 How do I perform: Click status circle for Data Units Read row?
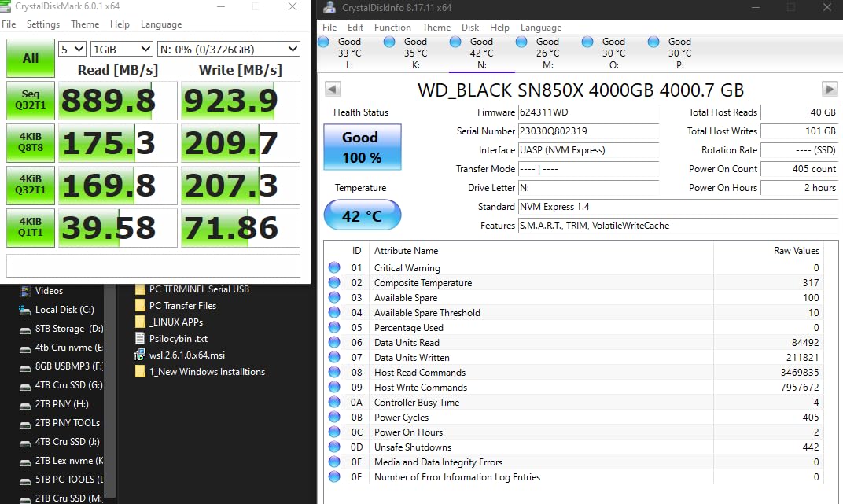coord(334,342)
